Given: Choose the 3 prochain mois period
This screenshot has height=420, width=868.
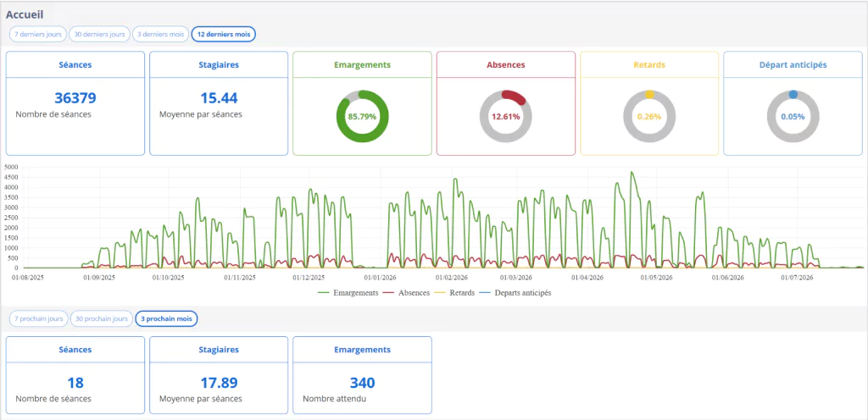Looking at the screenshot, I should click(x=167, y=319).
